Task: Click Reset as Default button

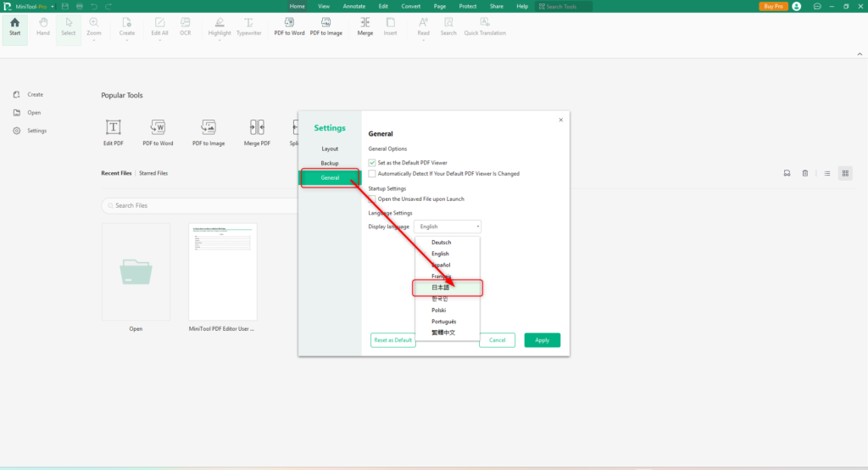Action: click(x=393, y=339)
